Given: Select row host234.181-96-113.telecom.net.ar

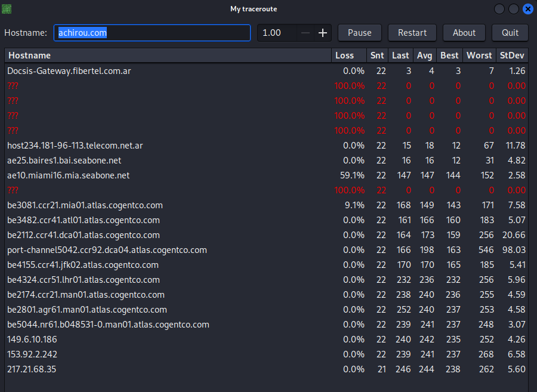Looking at the screenshot, I should tap(266, 146).
